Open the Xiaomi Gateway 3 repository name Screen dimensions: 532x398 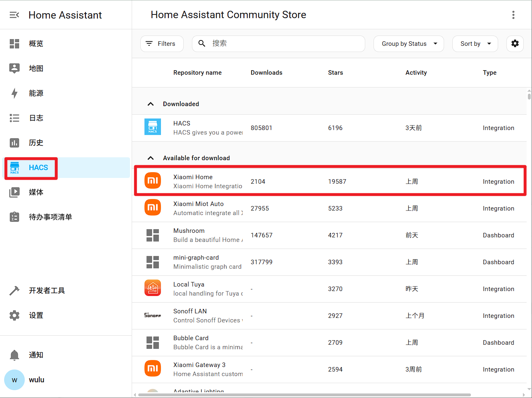(x=199, y=365)
